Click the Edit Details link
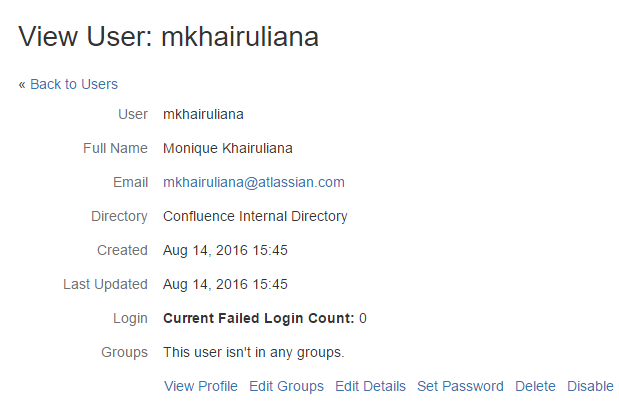619x414 pixels. point(370,386)
